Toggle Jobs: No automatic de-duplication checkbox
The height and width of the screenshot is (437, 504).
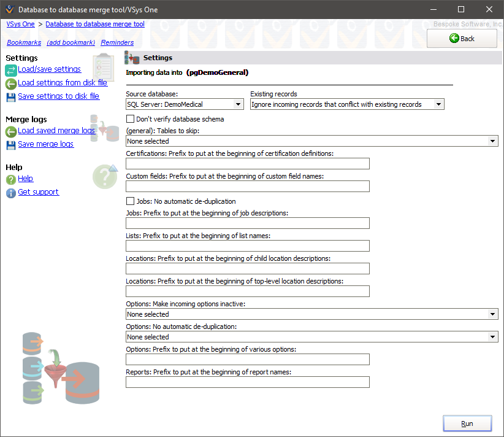coord(130,201)
